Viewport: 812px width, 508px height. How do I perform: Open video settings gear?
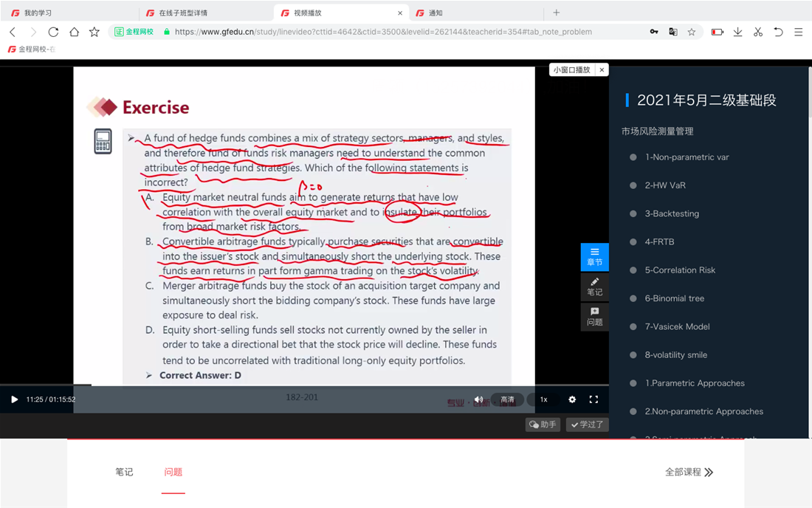coord(571,399)
